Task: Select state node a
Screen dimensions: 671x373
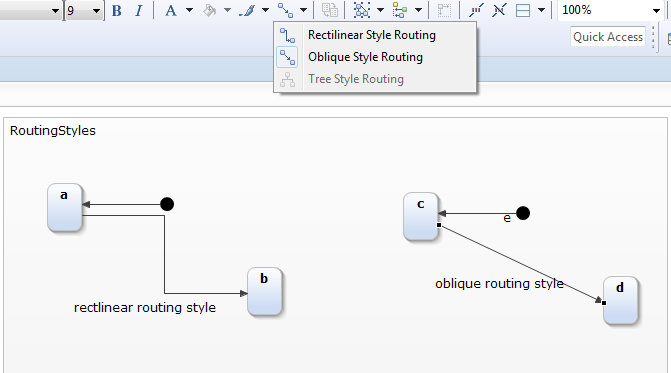Action: [65, 208]
